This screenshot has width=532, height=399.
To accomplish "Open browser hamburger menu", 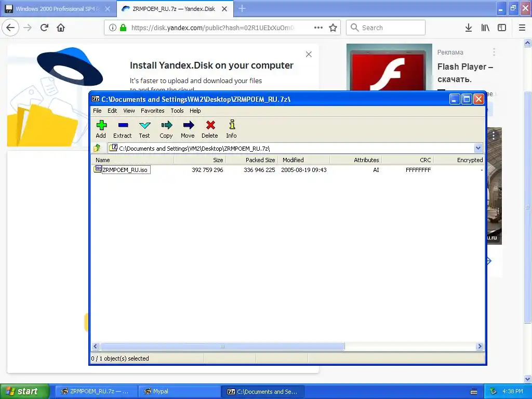I will pyautogui.click(x=522, y=28).
